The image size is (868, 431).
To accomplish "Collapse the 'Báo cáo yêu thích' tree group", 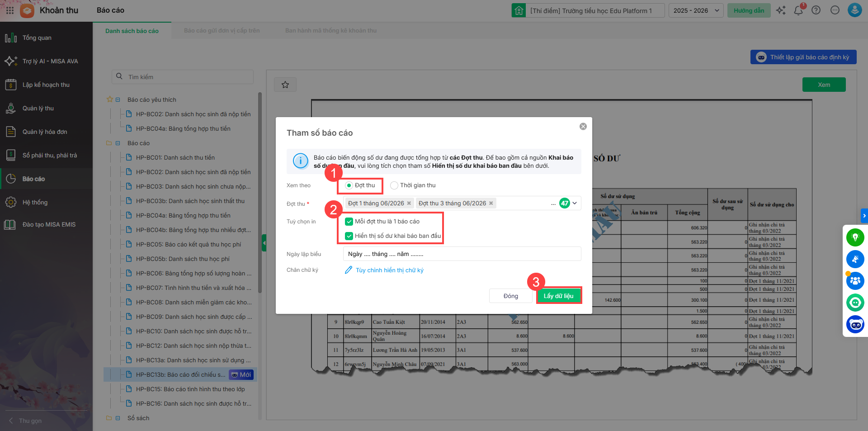I will pos(118,100).
